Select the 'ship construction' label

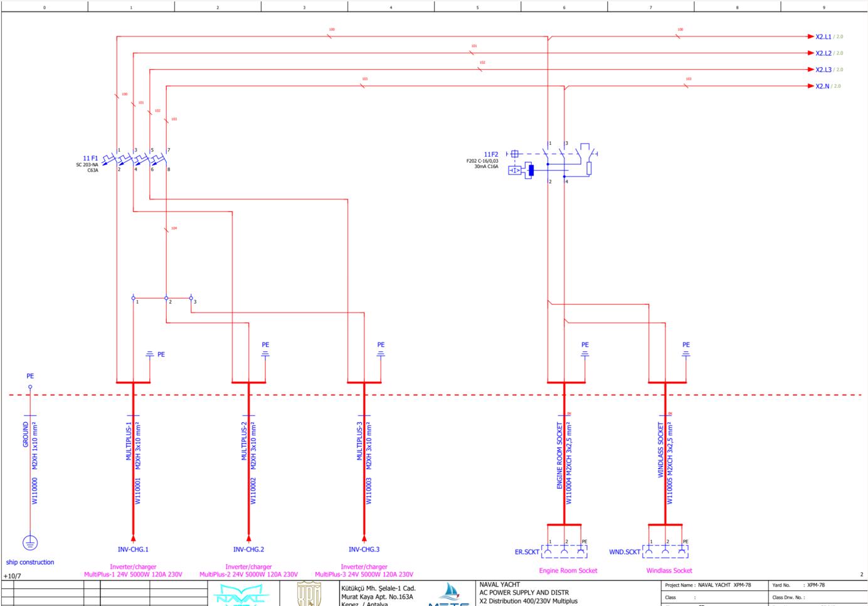click(x=30, y=562)
